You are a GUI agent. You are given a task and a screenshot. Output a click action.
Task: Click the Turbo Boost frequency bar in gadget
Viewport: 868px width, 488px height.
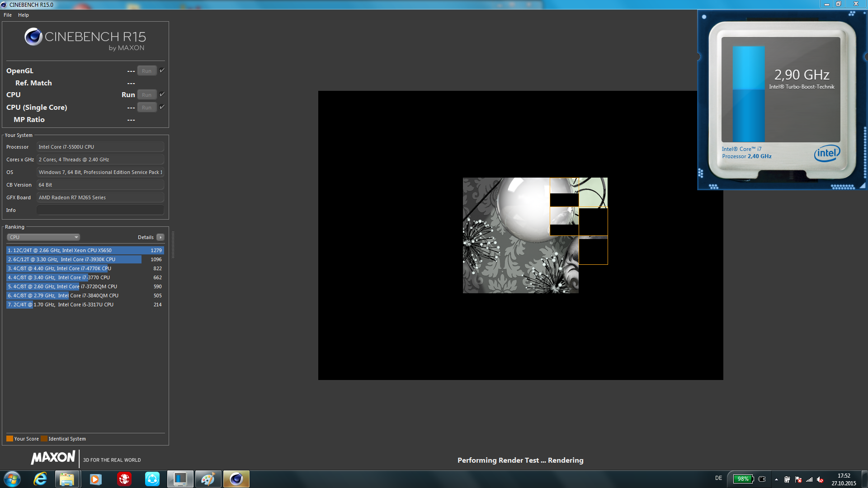point(749,94)
